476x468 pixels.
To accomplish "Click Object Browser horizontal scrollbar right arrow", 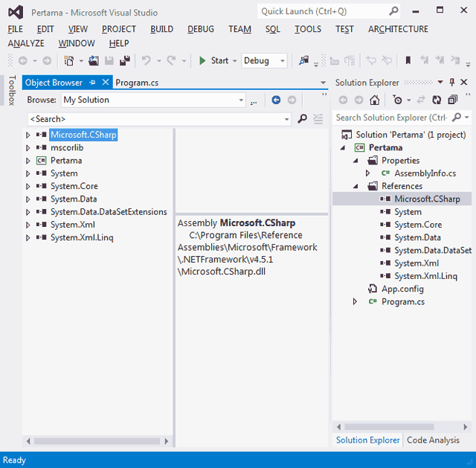I will point(167,441).
